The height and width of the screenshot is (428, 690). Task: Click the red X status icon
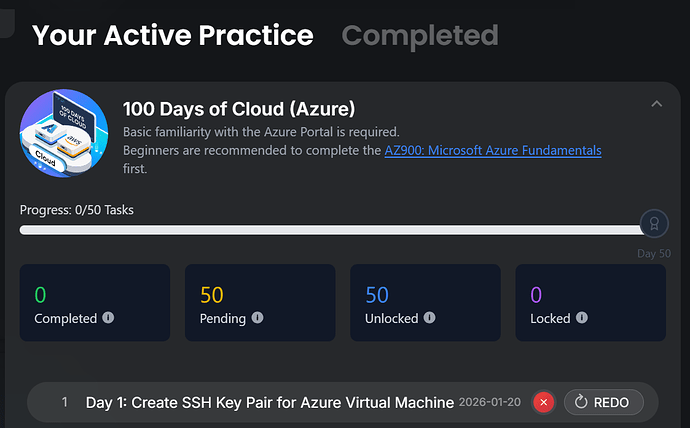543,402
